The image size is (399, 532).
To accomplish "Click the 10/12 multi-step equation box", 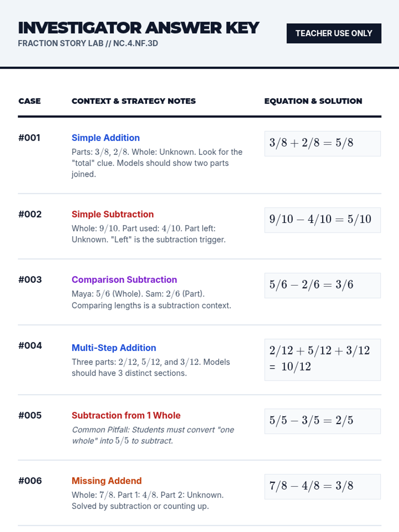I will click(322, 359).
